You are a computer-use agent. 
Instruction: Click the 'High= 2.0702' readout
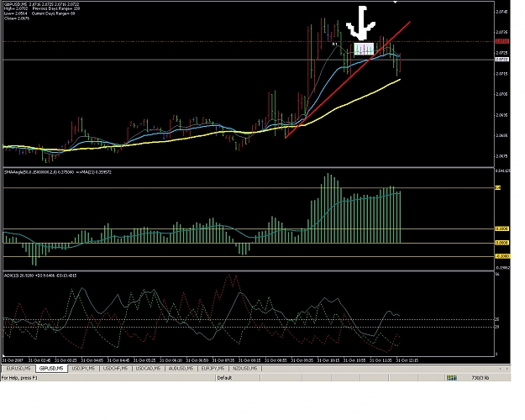click(16, 8)
